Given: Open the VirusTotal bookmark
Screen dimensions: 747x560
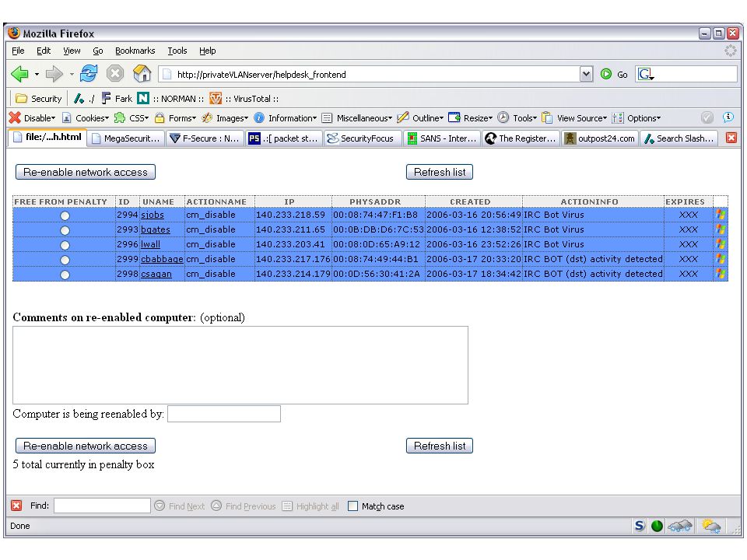Looking at the screenshot, I should pos(244,99).
